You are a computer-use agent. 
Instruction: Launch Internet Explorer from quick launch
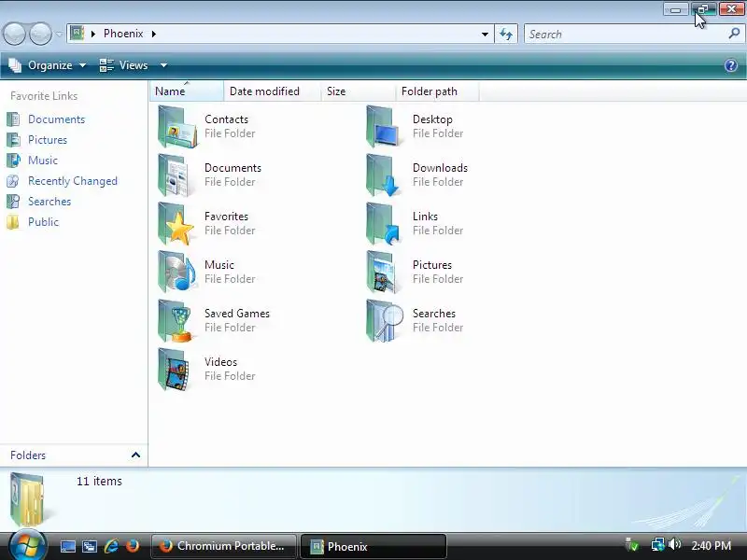(111, 546)
